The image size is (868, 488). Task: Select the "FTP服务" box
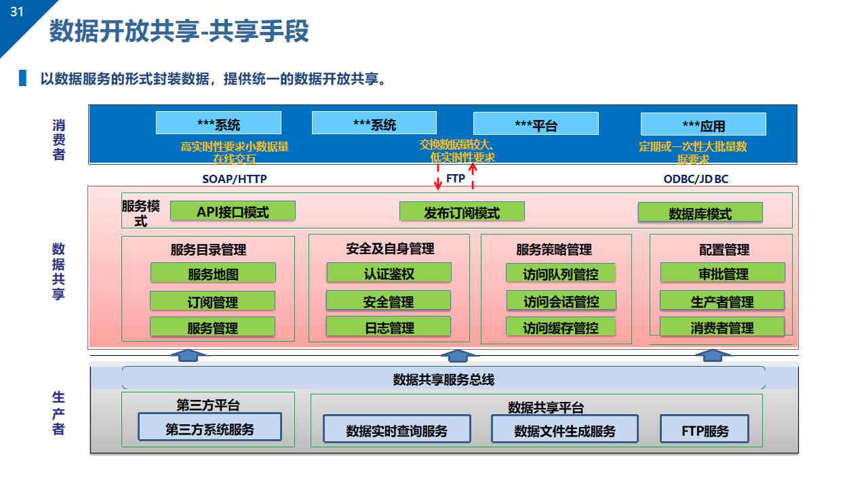click(705, 430)
